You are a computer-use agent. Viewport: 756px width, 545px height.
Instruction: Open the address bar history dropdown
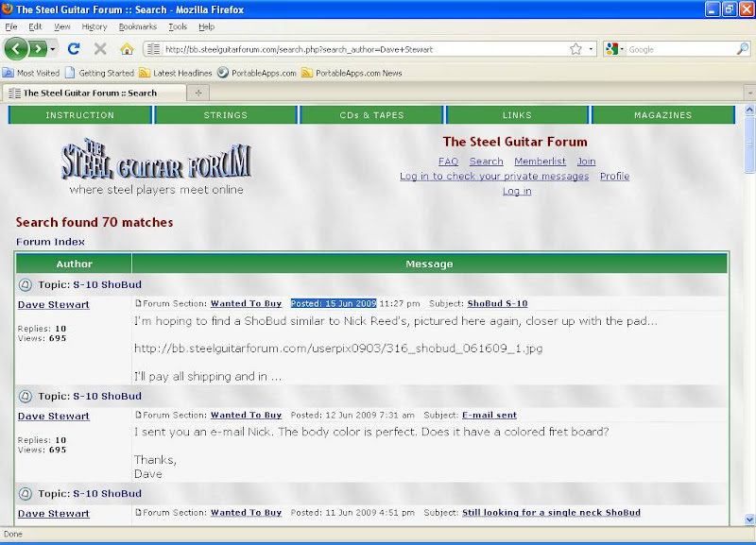click(x=591, y=49)
